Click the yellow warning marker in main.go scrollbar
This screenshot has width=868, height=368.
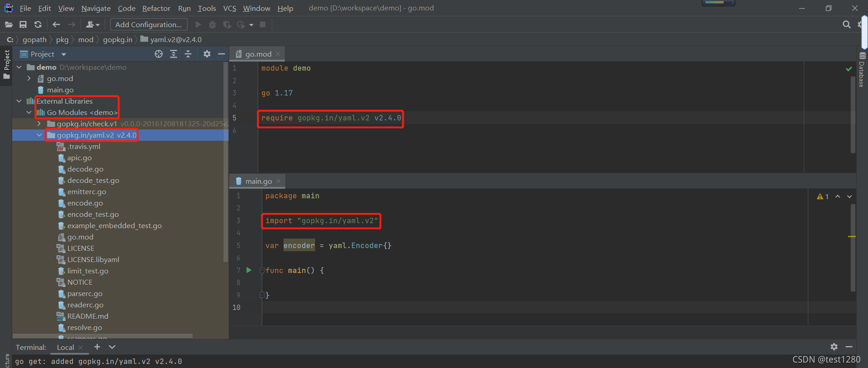(x=852, y=236)
